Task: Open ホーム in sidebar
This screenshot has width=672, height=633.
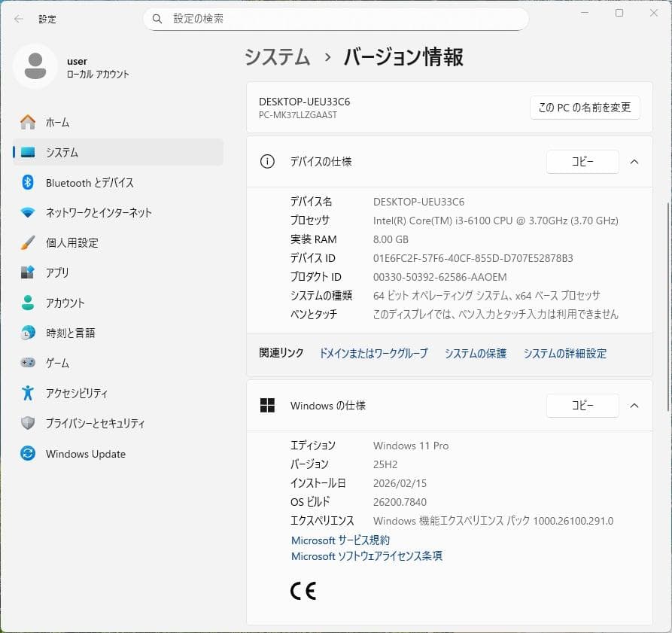Action: [118, 122]
